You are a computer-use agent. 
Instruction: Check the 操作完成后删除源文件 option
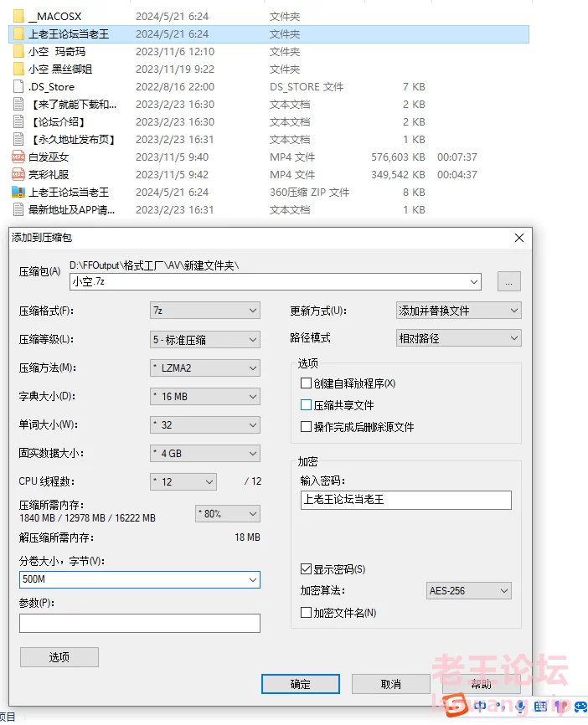tap(306, 427)
